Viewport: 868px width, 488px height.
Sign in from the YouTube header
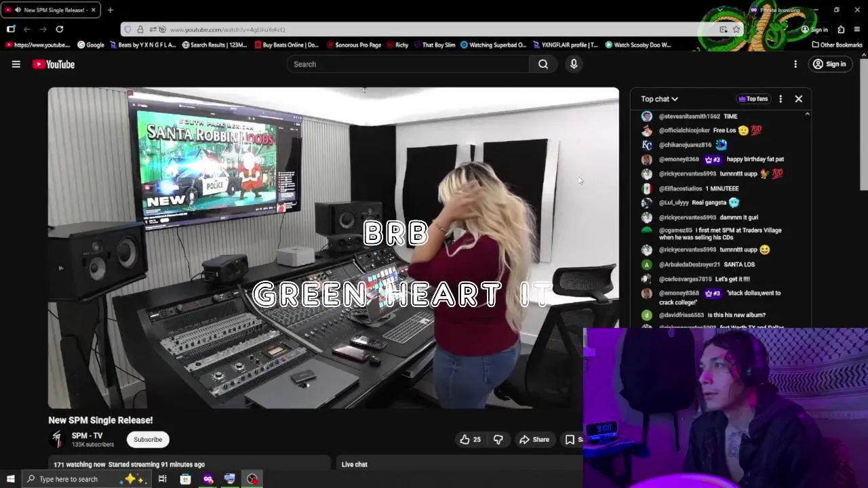829,64
